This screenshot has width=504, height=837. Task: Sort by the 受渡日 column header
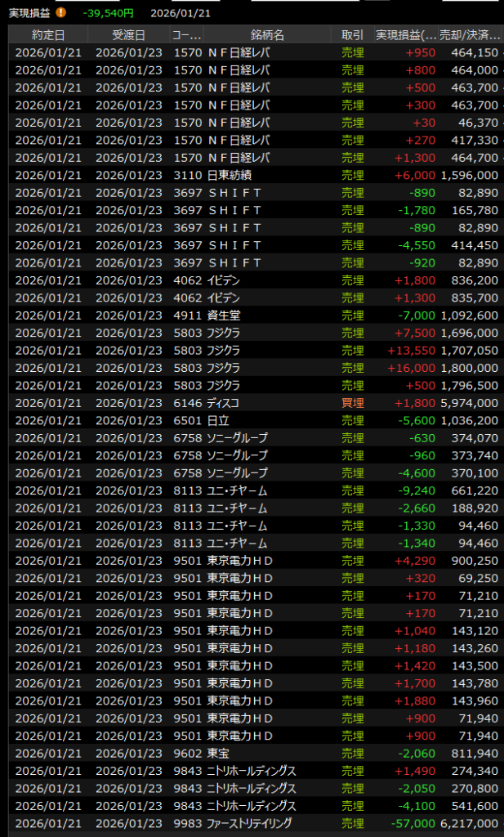point(128,34)
